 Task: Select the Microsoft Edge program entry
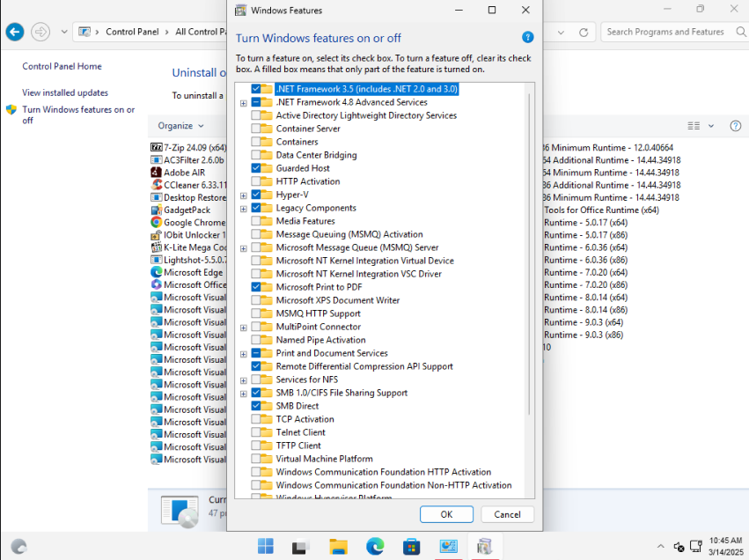[x=187, y=272]
